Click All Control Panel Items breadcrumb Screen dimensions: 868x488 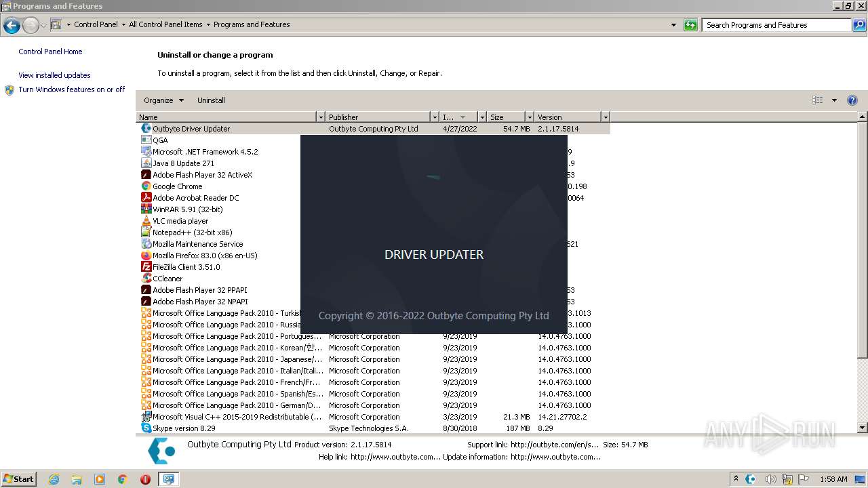pyautogui.click(x=165, y=24)
